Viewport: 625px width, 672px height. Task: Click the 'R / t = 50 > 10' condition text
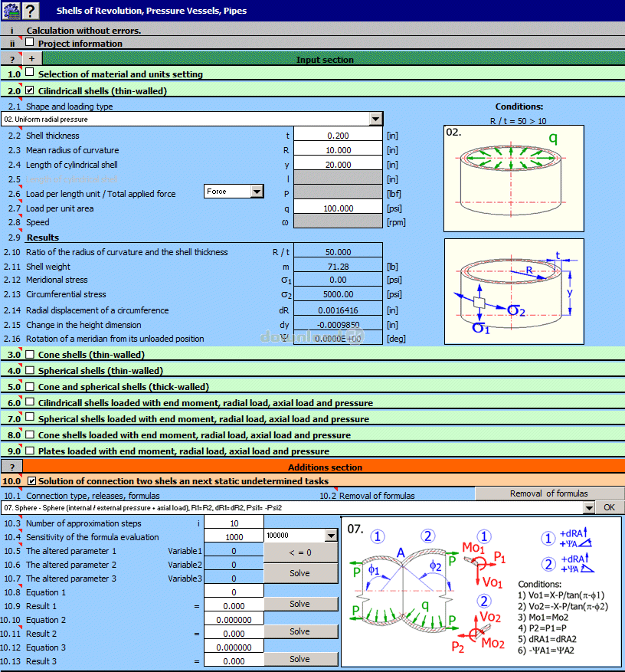point(519,121)
